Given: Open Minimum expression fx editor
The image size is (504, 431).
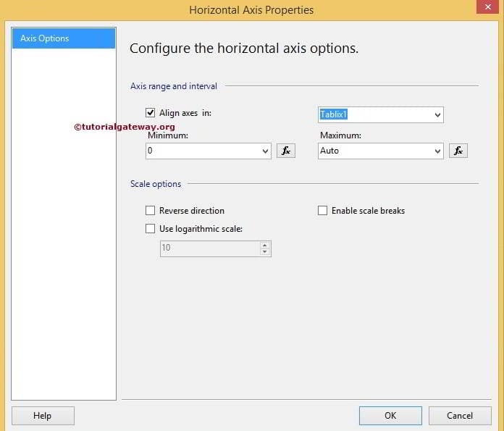Looking at the screenshot, I should pyautogui.click(x=286, y=151).
